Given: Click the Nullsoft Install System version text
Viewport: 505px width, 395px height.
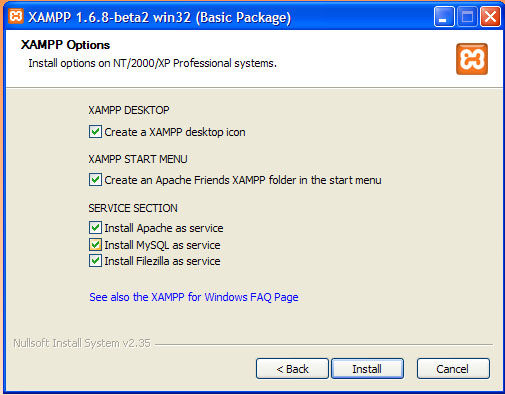Looking at the screenshot, I should coord(82,343).
